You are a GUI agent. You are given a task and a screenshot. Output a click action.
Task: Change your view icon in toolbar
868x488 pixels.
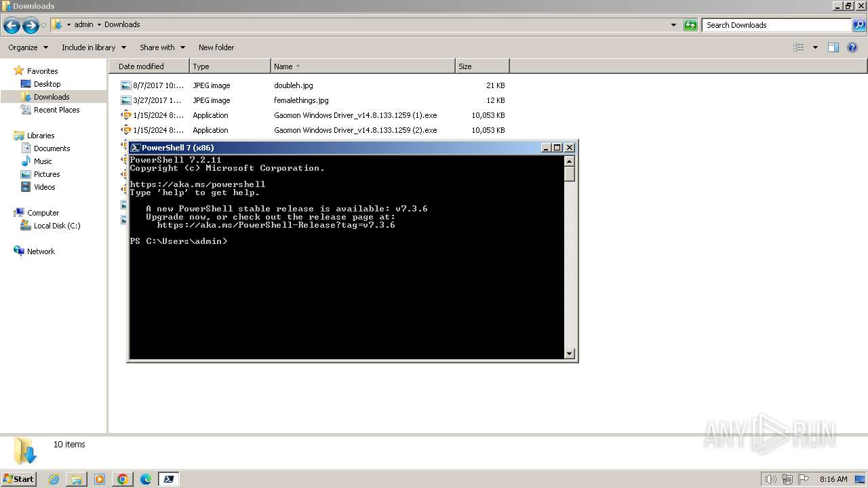(799, 47)
